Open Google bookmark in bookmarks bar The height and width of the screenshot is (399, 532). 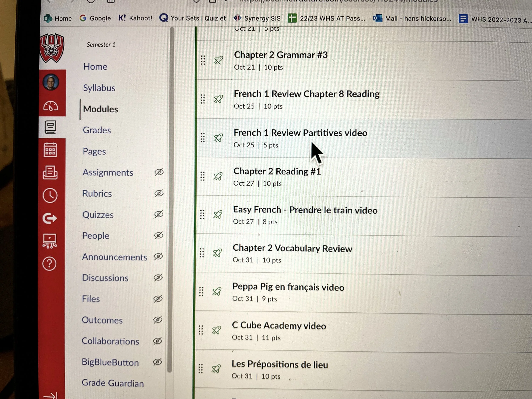95,18
